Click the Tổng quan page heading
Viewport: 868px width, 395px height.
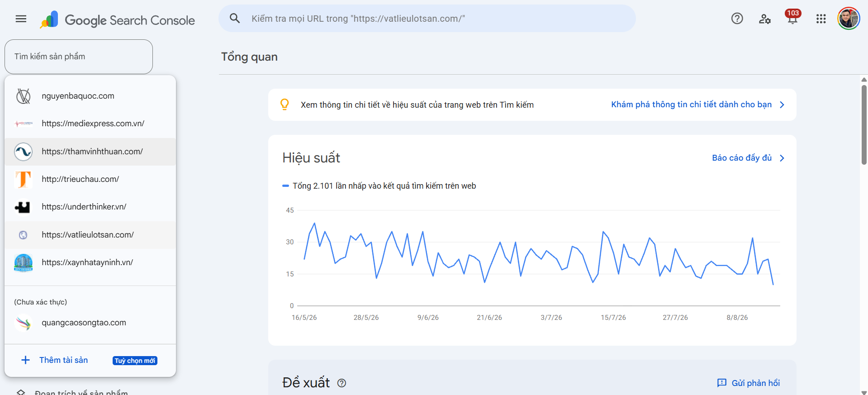249,57
